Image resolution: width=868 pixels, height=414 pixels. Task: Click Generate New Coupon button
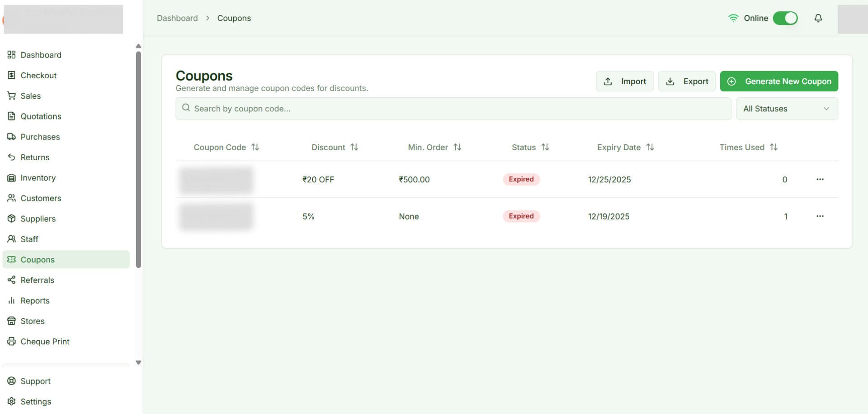(x=778, y=81)
